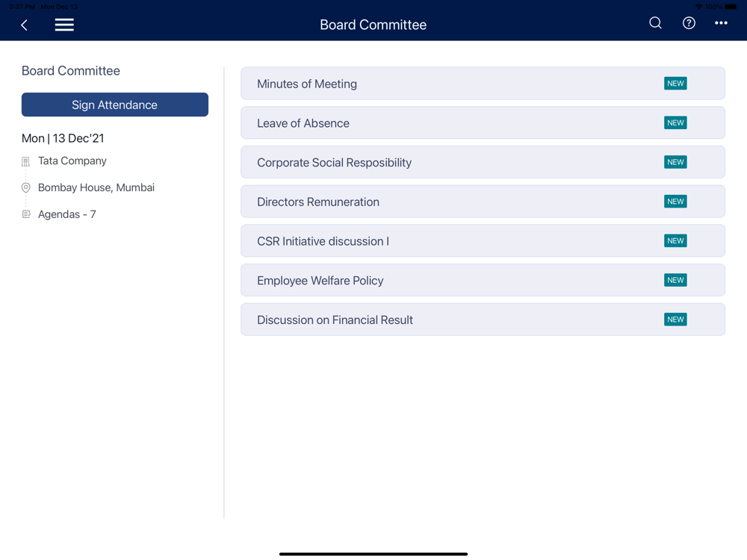
Task: Click the search magnifier icon
Action: point(655,23)
